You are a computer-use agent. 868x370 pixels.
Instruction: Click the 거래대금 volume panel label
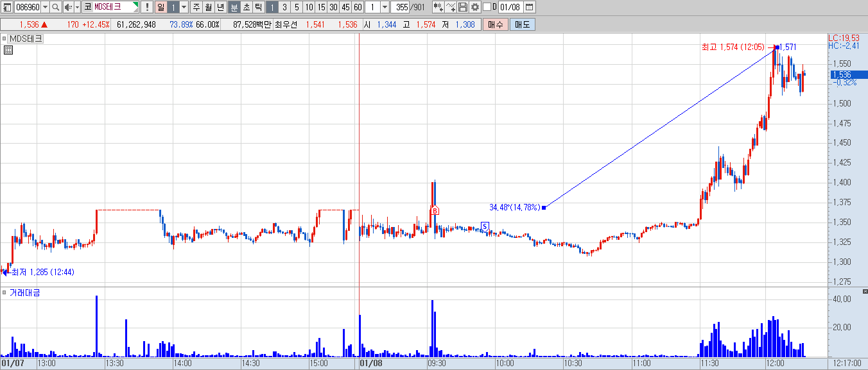click(x=24, y=292)
